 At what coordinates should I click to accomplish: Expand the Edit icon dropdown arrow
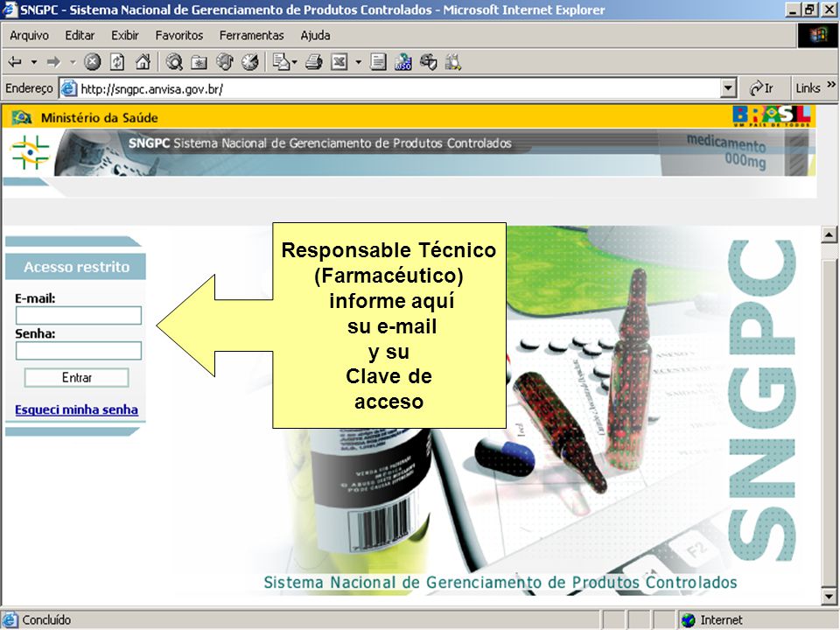[x=359, y=63]
